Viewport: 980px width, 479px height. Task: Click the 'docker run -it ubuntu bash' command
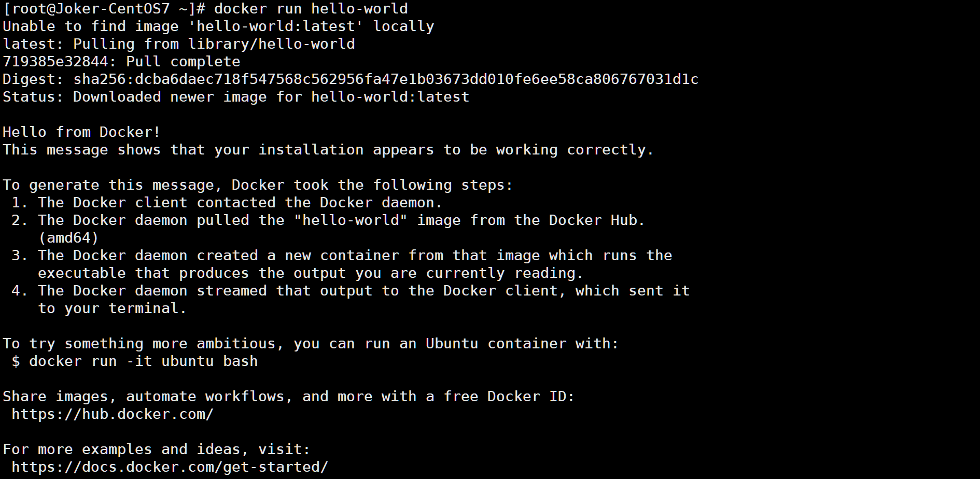[x=143, y=361]
